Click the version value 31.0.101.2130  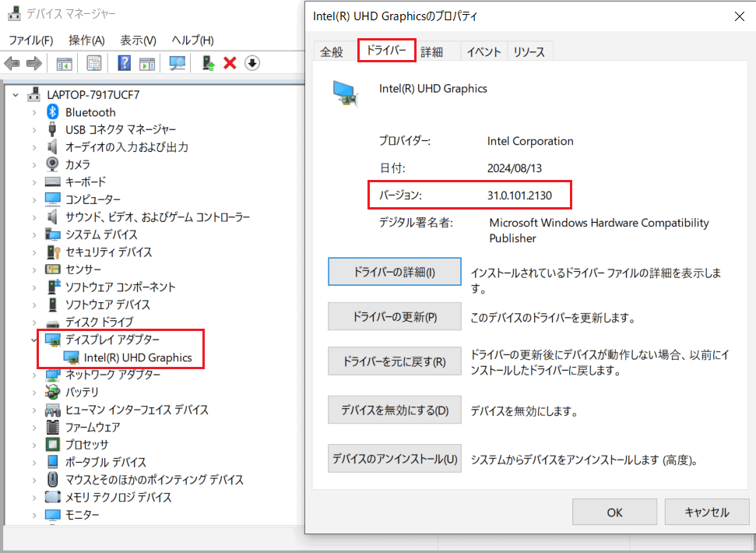[x=519, y=195]
